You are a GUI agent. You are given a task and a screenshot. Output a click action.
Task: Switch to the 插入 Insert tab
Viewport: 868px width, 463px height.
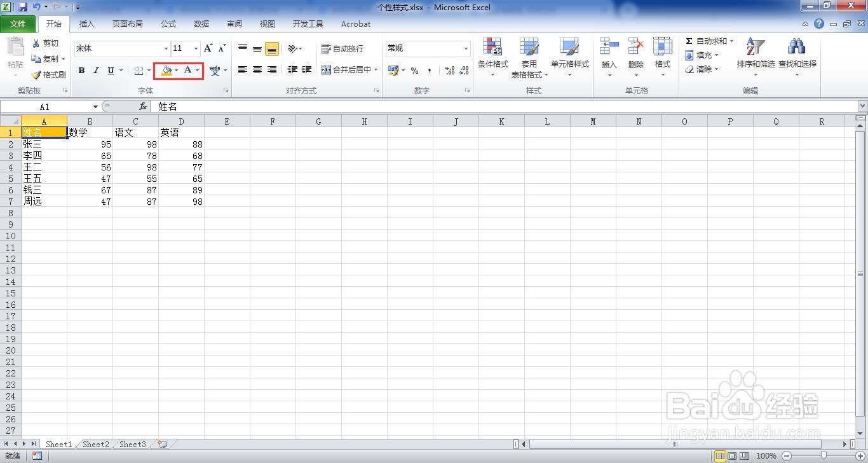coord(86,24)
